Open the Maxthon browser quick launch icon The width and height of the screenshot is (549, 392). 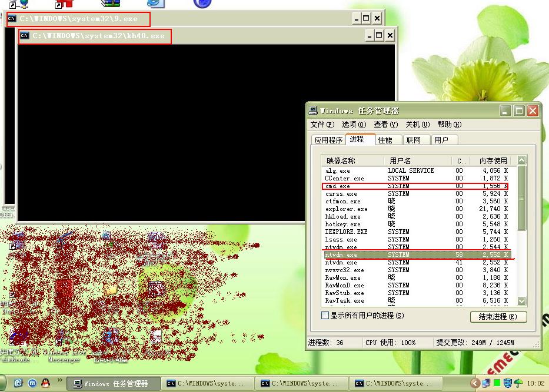coord(32,383)
